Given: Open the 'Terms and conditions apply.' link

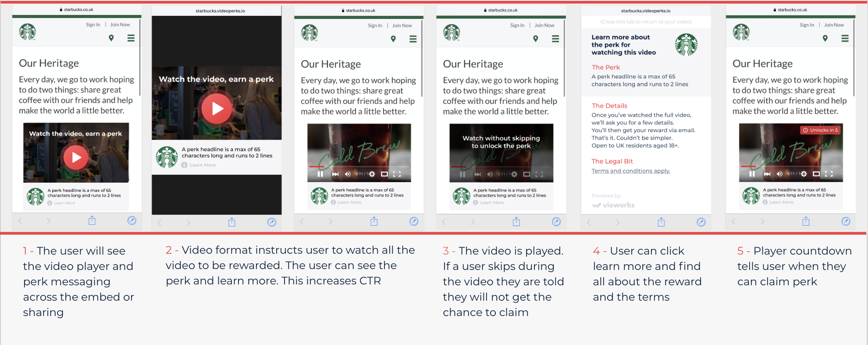Looking at the screenshot, I should coord(631,171).
